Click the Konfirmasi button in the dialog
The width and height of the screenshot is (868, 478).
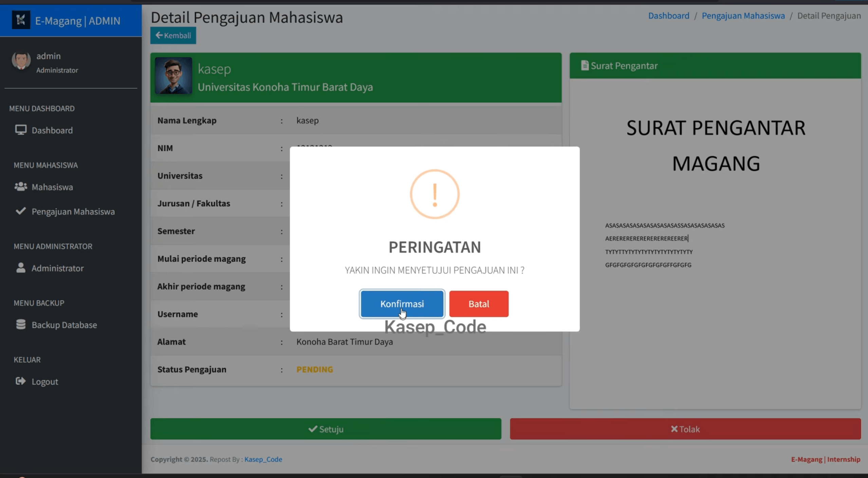click(402, 304)
